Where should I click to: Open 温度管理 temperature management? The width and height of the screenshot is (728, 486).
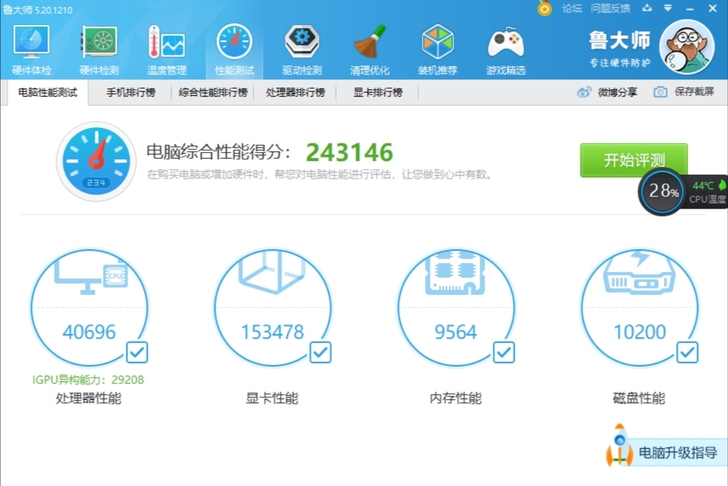coord(167,50)
